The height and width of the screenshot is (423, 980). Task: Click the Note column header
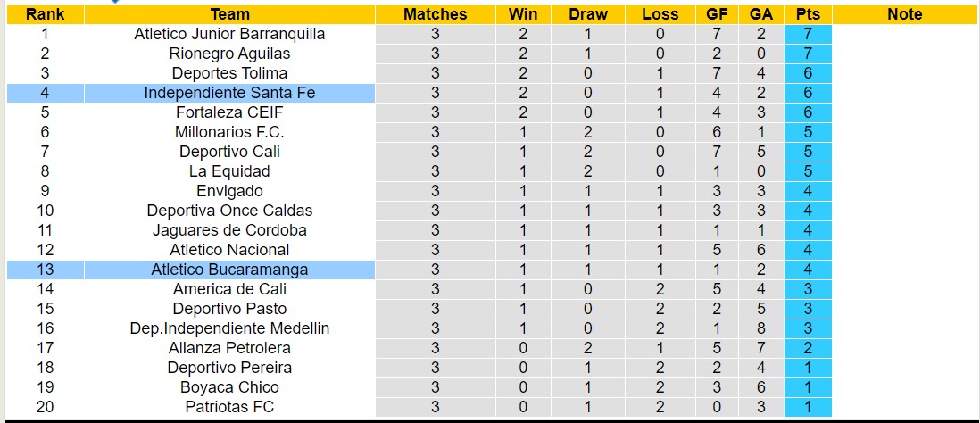coord(905,14)
